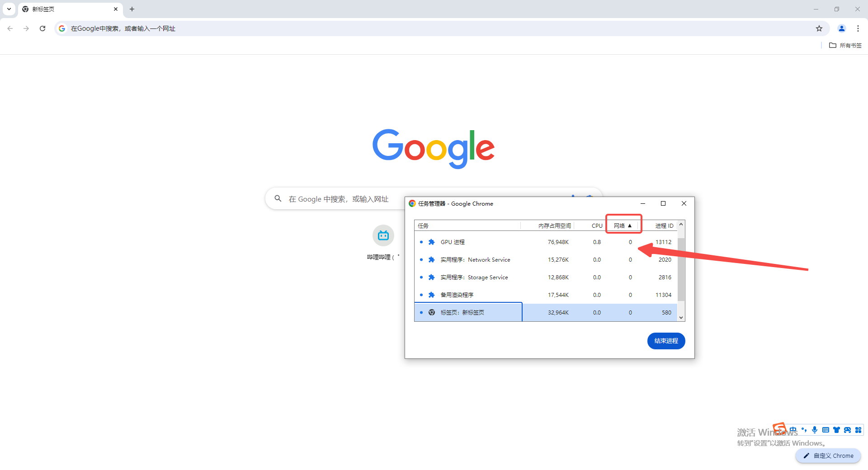Select the 新标签页 browser tab
The image size is (868, 470).
tap(70, 9)
